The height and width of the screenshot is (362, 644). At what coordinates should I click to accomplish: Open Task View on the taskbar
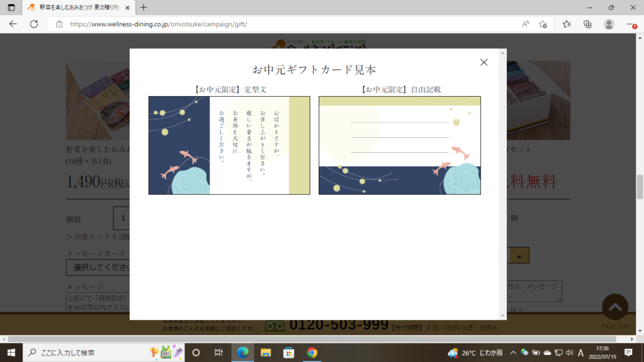[x=218, y=353]
